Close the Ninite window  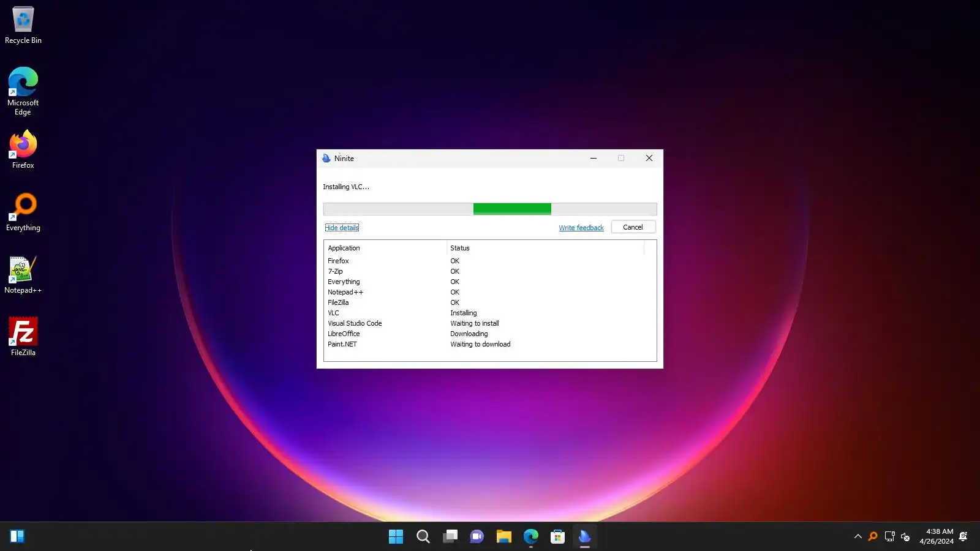(x=649, y=159)
